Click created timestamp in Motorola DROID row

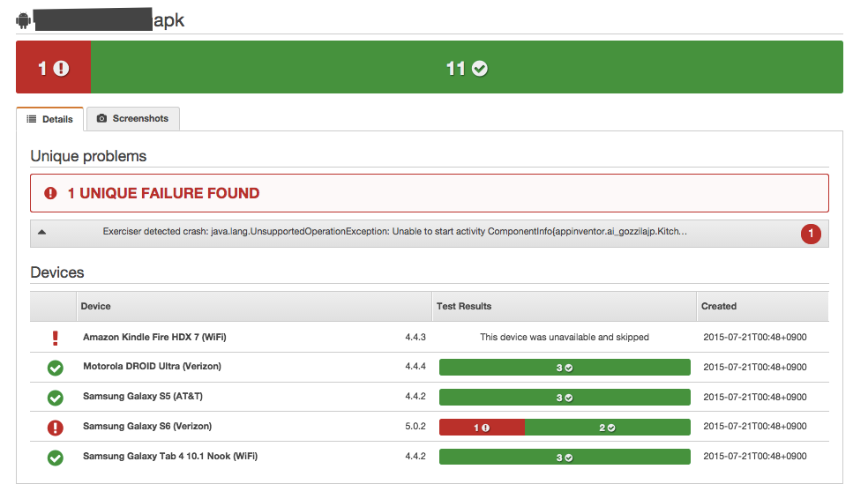[x=754, y=367]
